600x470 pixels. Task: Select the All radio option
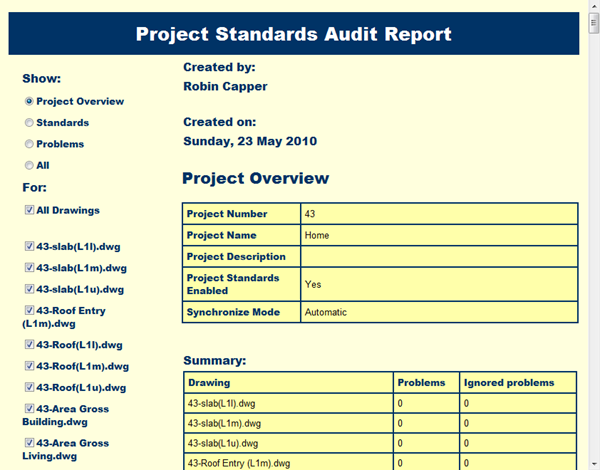coord(29,165)
